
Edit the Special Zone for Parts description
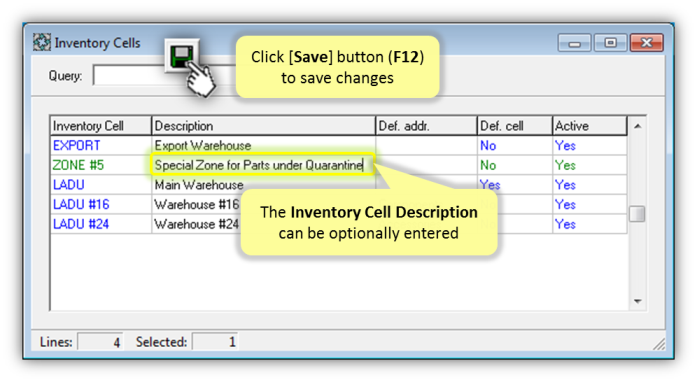point(263,165)
